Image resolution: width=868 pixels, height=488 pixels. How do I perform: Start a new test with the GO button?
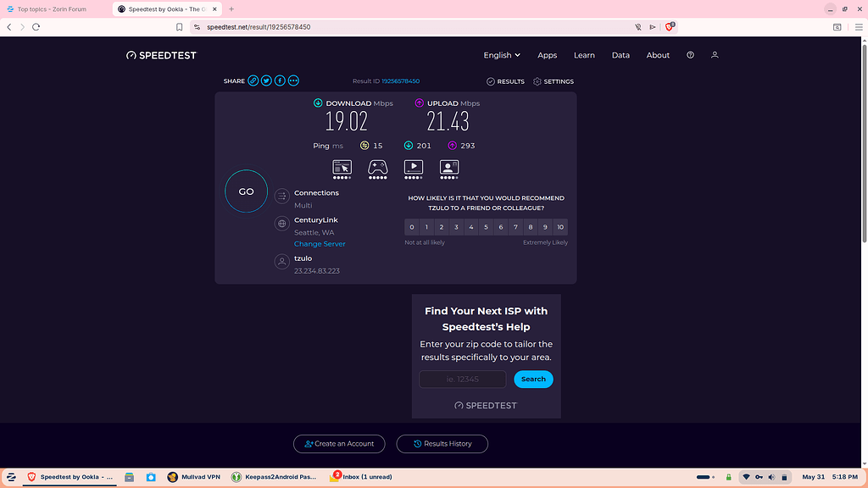click(x=247, y=191)
